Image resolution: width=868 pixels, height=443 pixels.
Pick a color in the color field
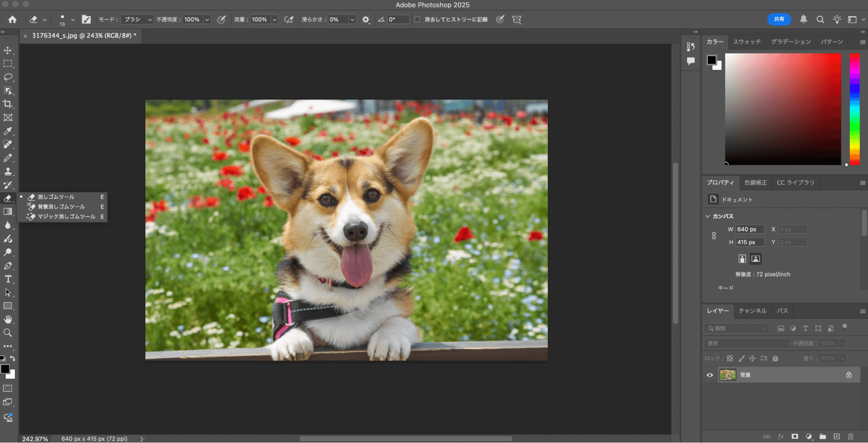click(783, 109)
